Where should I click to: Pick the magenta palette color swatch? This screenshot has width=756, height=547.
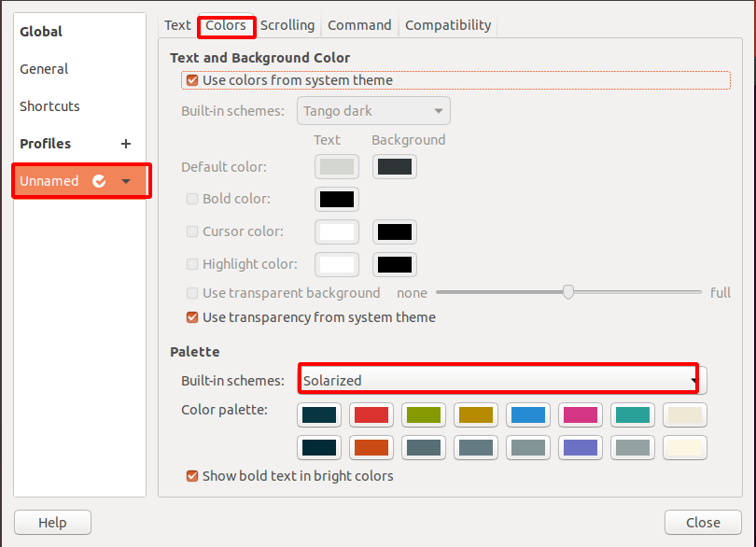(x=581, y=414)
